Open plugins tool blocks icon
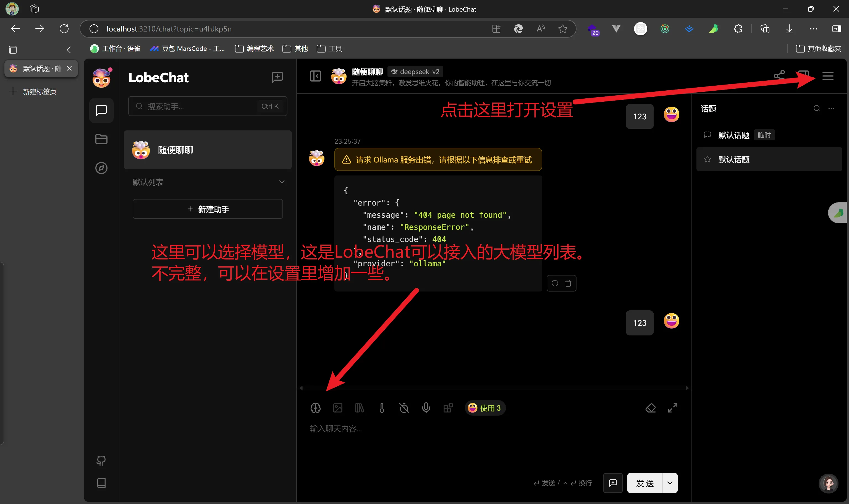The height and width of the screenshot is (504, 849). [448, 408]
